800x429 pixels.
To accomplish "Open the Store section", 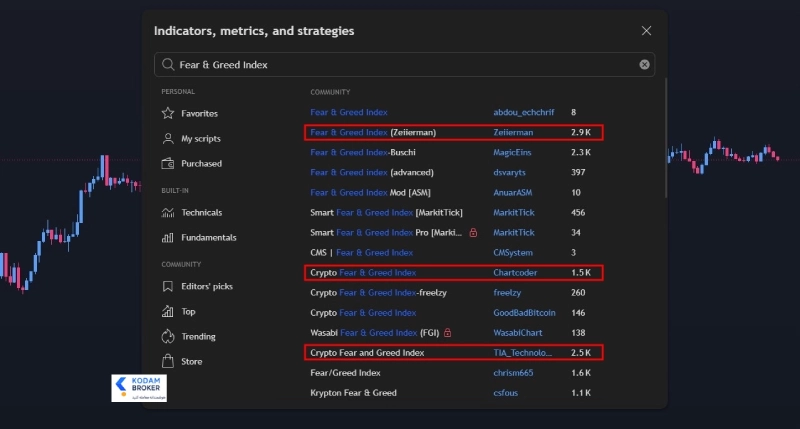I will [191, 361].
